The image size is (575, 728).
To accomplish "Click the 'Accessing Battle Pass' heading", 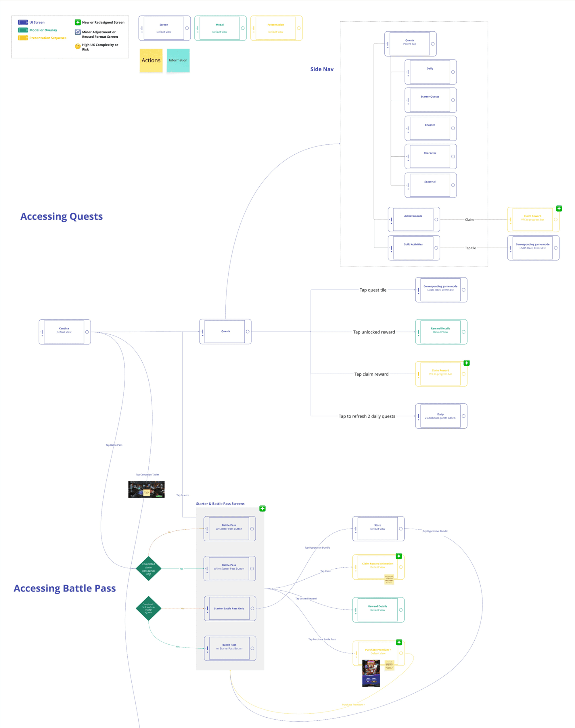I will point(65,588).
